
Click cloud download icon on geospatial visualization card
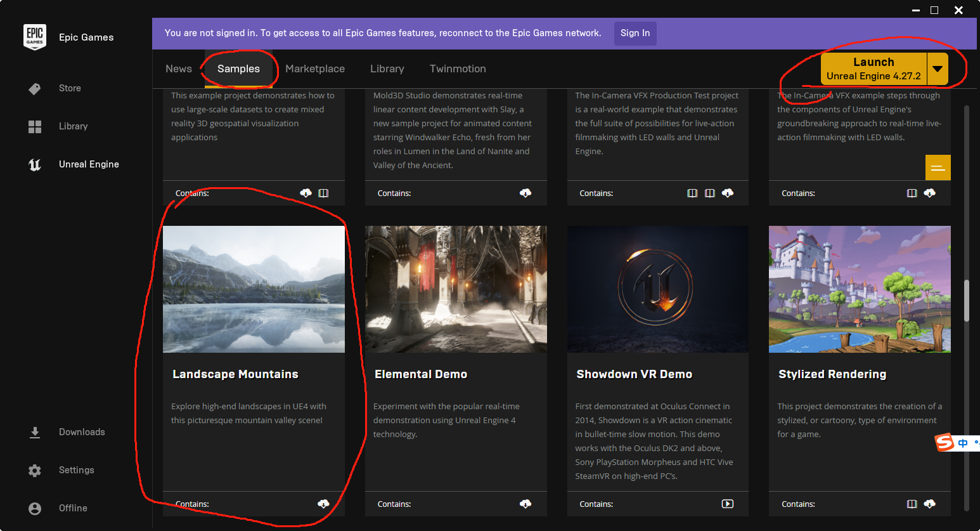pos(306,193)
